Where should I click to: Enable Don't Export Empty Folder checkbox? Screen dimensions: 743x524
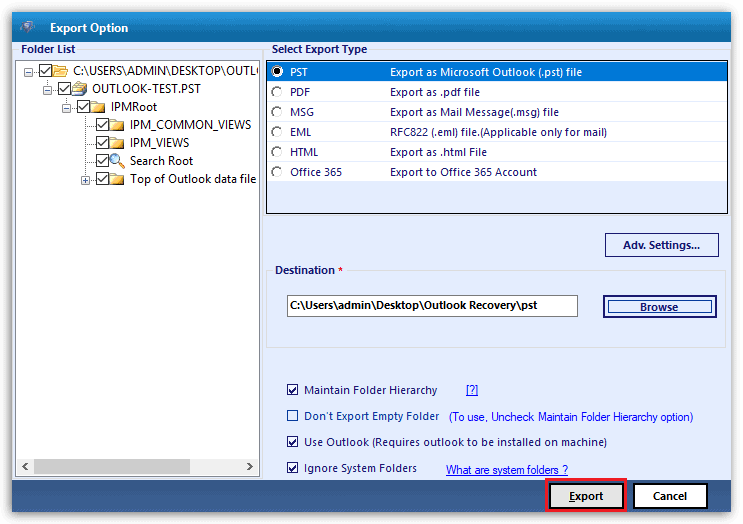point(292,416)
